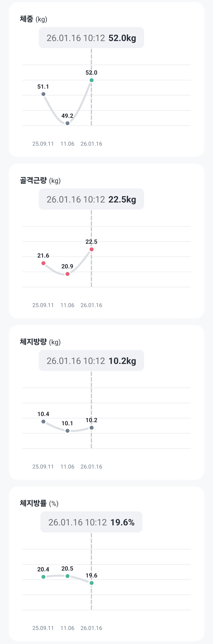Tap the 52.0kg weight tooltip

tap(91, 38)
